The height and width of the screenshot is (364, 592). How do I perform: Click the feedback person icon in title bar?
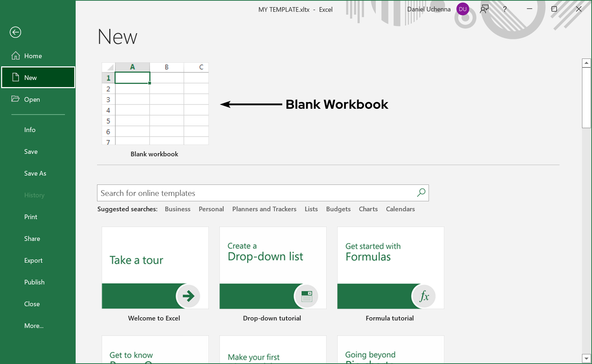pos(484,9)
